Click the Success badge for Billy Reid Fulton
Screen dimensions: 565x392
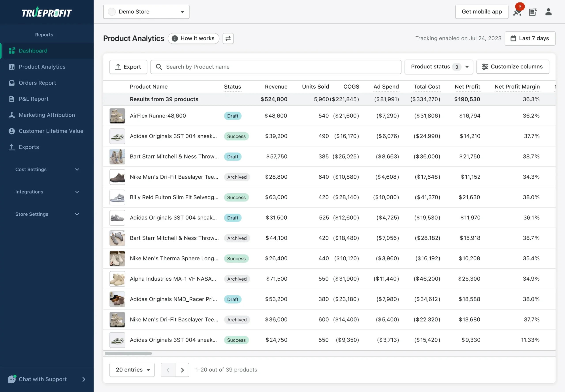pos(236,198)
